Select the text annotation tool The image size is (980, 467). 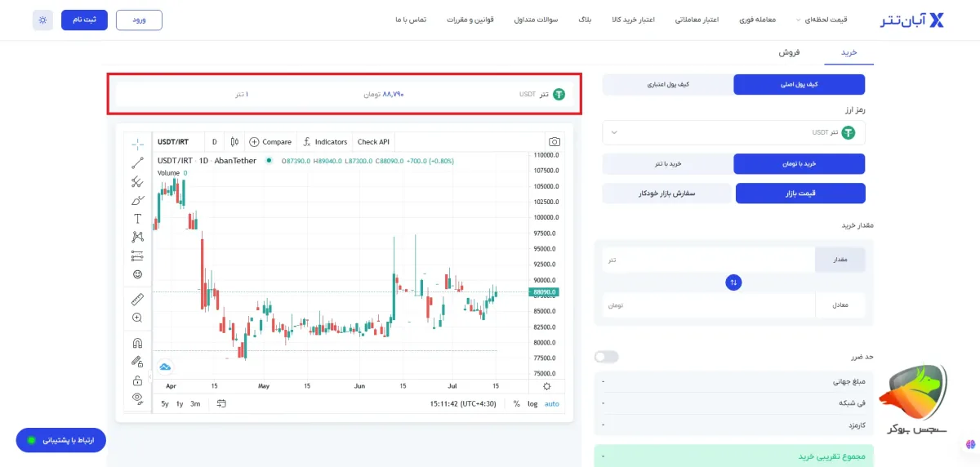click(137, 219)
